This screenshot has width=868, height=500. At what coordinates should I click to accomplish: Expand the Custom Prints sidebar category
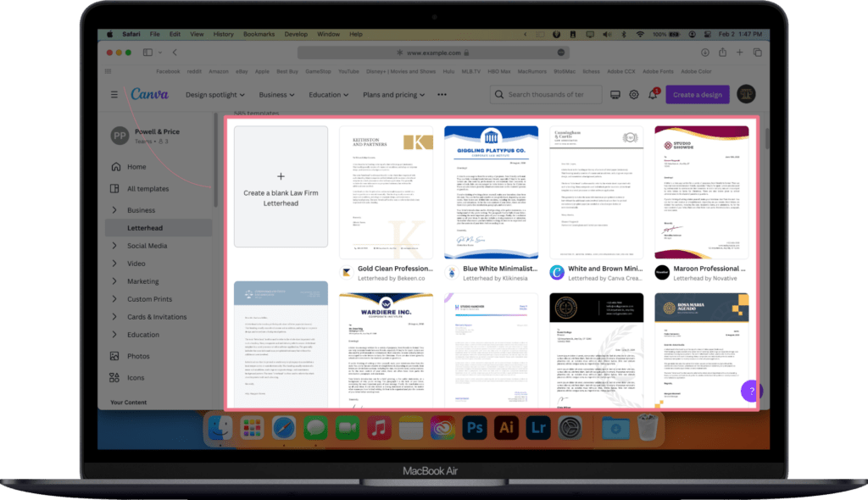point(114,299)
